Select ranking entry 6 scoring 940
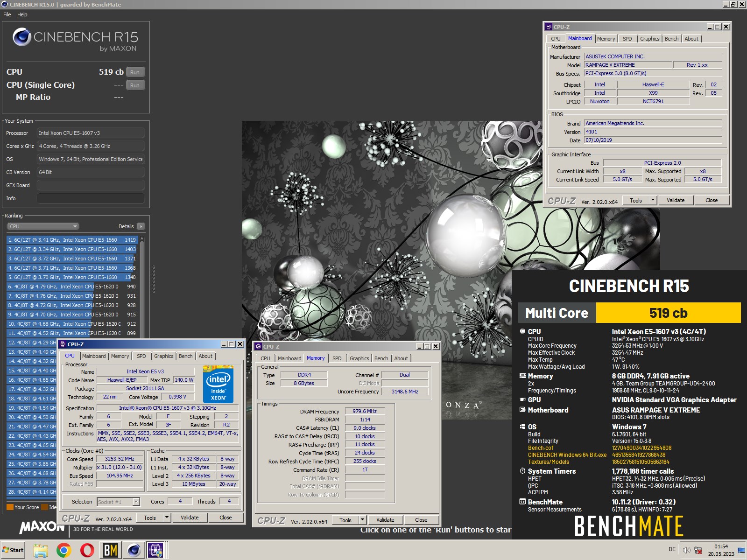The height and width of the screenshot is (560, 747). 72,287
